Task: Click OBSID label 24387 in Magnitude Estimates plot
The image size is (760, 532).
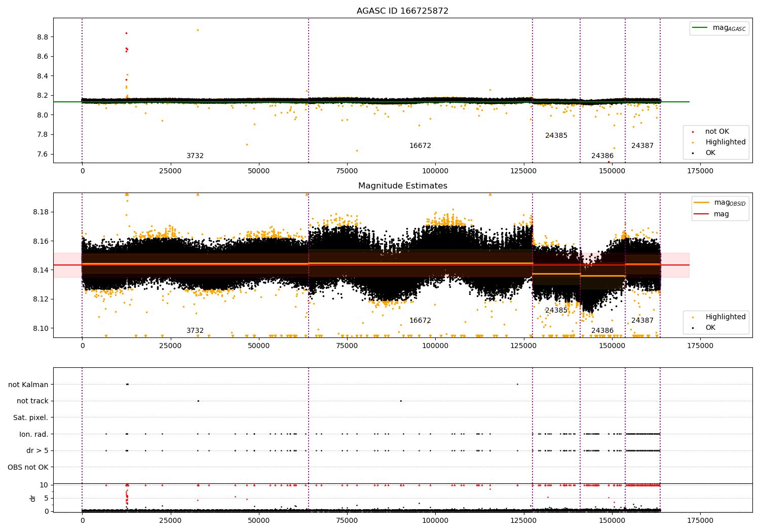Action: (x=642, y=321)
